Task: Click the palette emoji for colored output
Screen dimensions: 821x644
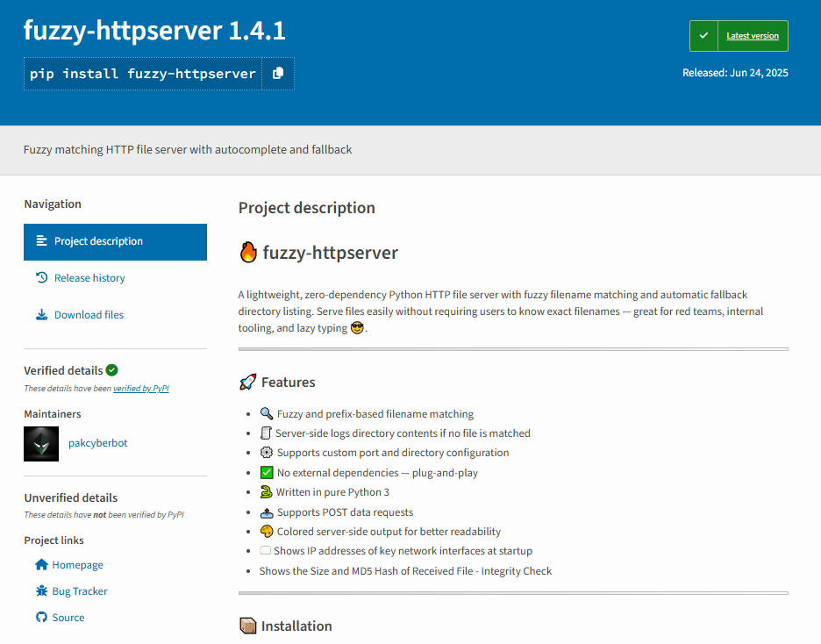Action: [267, 532]
